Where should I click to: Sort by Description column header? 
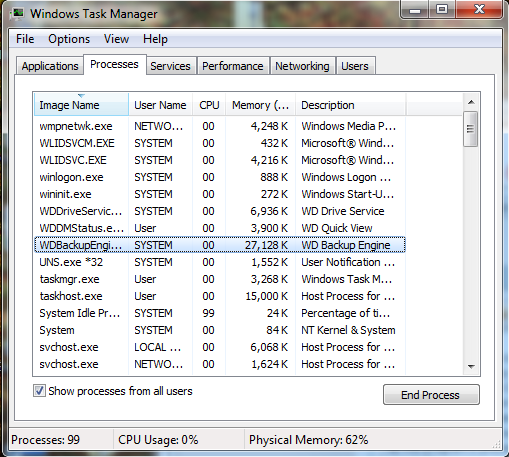(x=351, y=105)
